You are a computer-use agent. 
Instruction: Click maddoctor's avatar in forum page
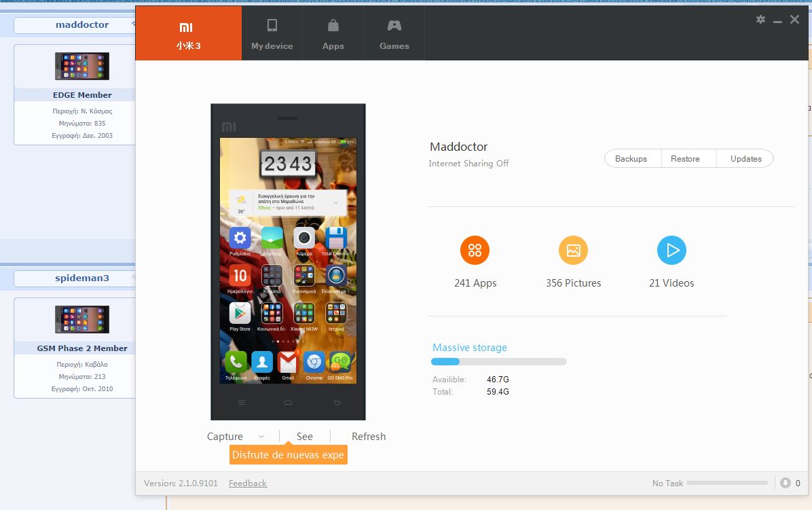tap(82, 66)
